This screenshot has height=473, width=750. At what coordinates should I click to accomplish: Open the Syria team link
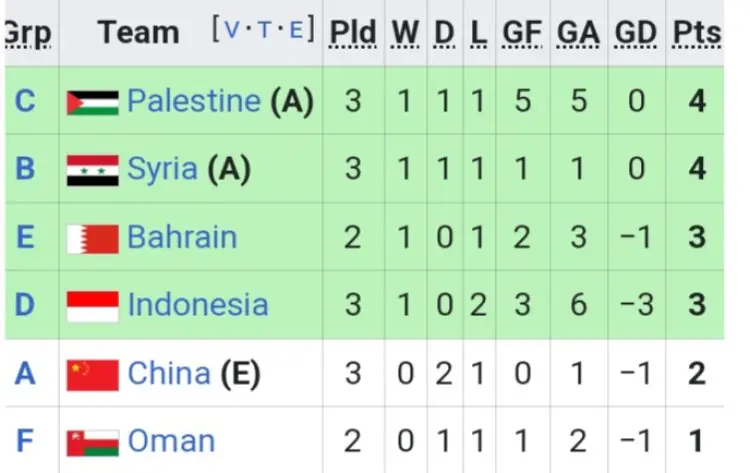(x=163, y=169)
